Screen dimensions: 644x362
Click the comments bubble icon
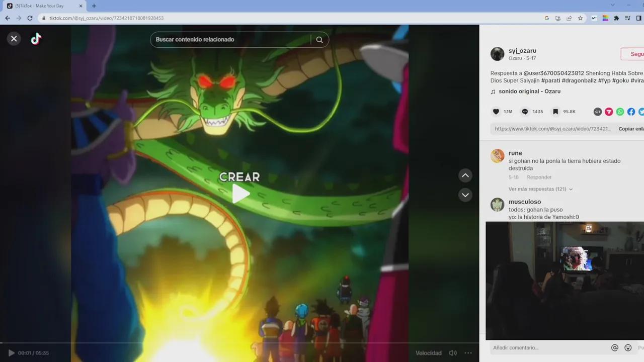(x=525, y=112)
